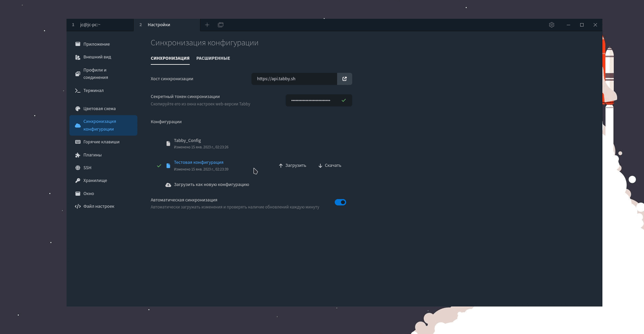Image resolution: width=644 pixels, height=334 pixels.
Task: Click the cloud icon beside Синхронизация конфигурации
Action: pos(78,125)
